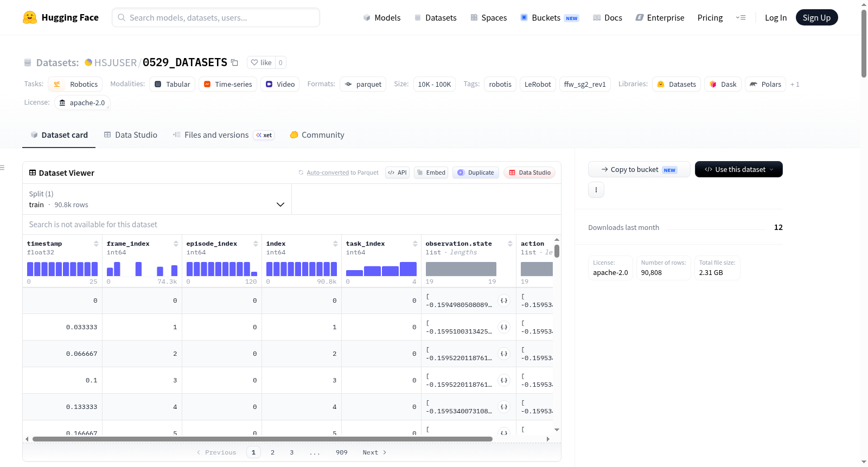Open Buckets in the top navigation
868x467 pixels.
[x=550, y=17]
